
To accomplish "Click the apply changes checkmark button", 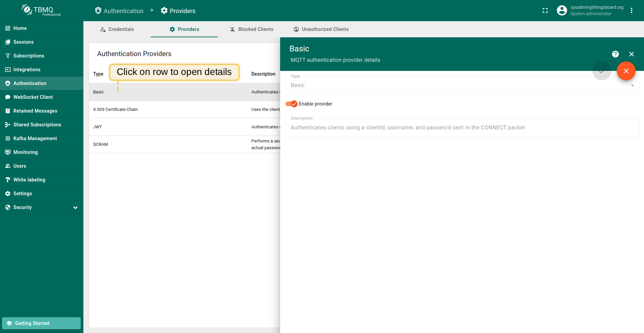I will (602, 71).
